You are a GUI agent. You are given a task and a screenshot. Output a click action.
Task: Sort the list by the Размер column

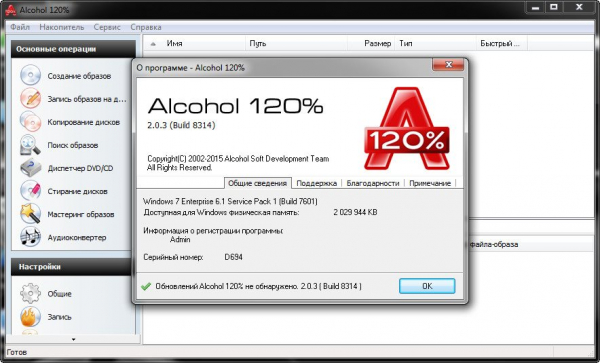[377, 44]
